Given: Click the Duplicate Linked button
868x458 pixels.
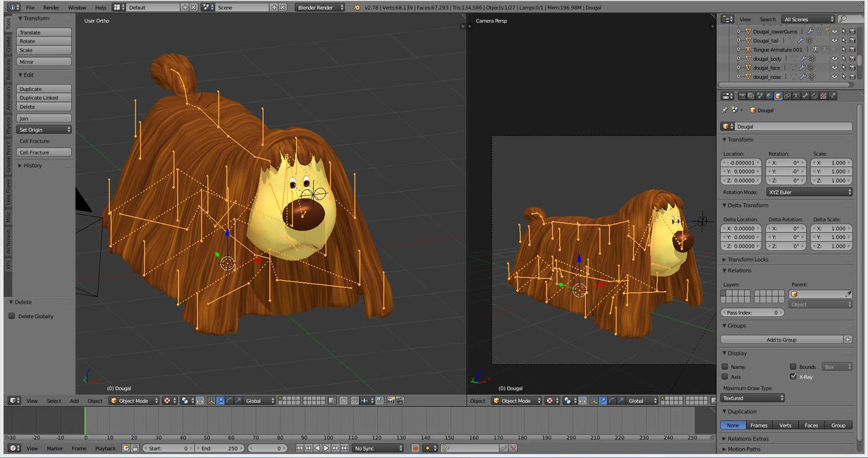Looking at the screenshot, I should [44, 98].
